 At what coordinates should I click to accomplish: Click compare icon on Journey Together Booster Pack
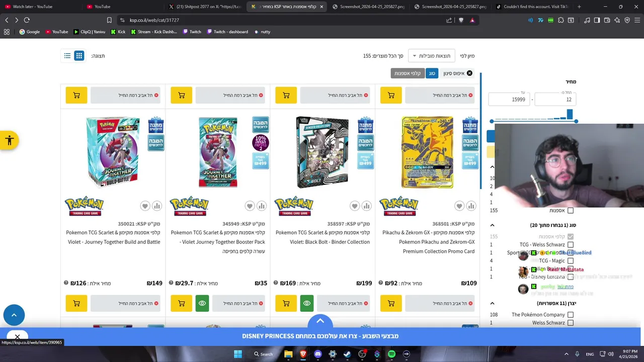tap(262, 206)
